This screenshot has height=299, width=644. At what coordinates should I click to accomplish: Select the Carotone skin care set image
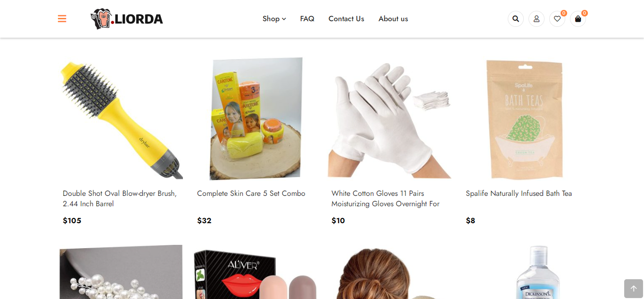pos(256,119)
